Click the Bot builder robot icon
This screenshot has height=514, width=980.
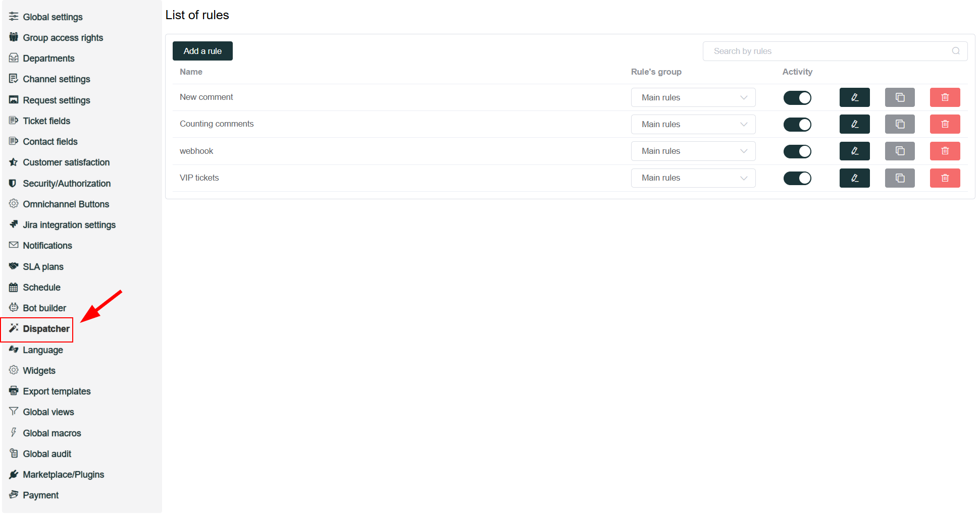click(x=14, y=308)
